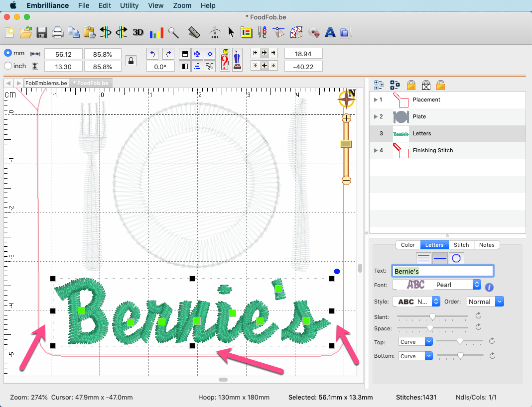Viewport: 532px width, 407px height.
Task: Select the mm unit radio button
Action: point(8,53)
